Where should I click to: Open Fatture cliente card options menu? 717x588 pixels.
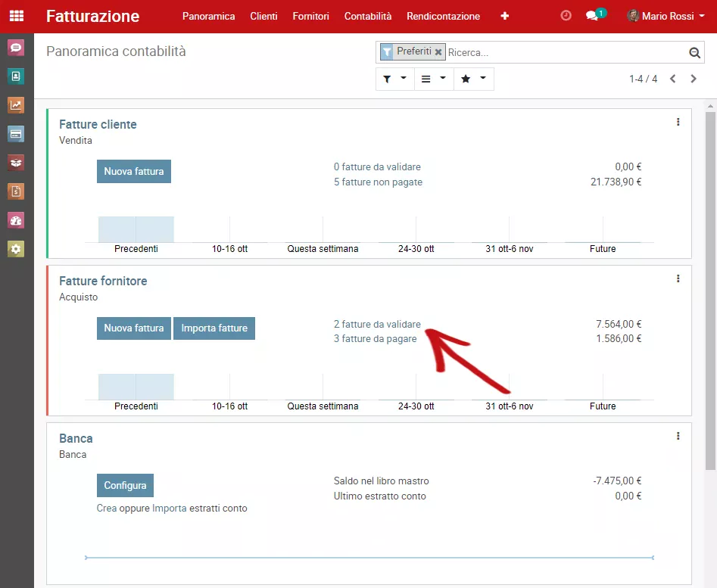pyautogui.click(x=678, y=122)
